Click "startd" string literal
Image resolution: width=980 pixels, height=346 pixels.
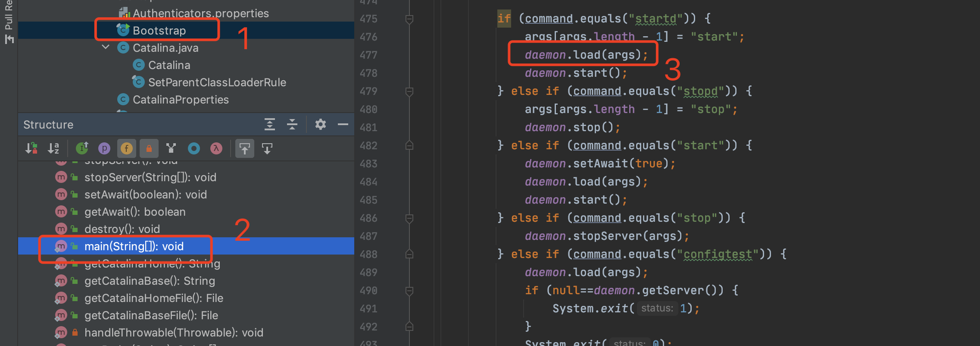(x=655, y=19)
